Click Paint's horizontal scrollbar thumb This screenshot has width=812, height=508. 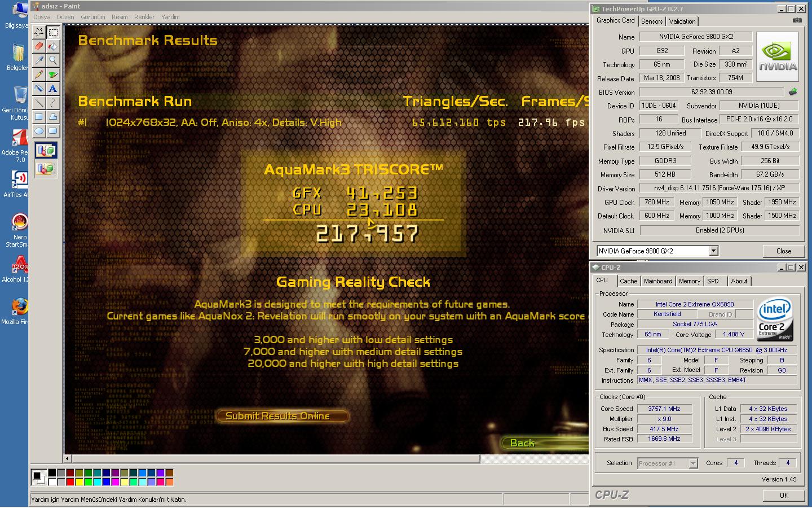(276, 459)
